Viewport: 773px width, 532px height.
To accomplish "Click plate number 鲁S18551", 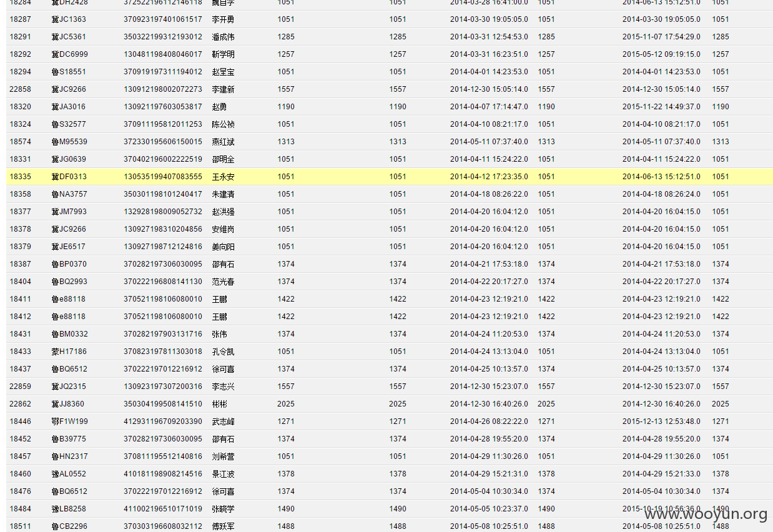I will pyautogui.click(x=69, y=72).
